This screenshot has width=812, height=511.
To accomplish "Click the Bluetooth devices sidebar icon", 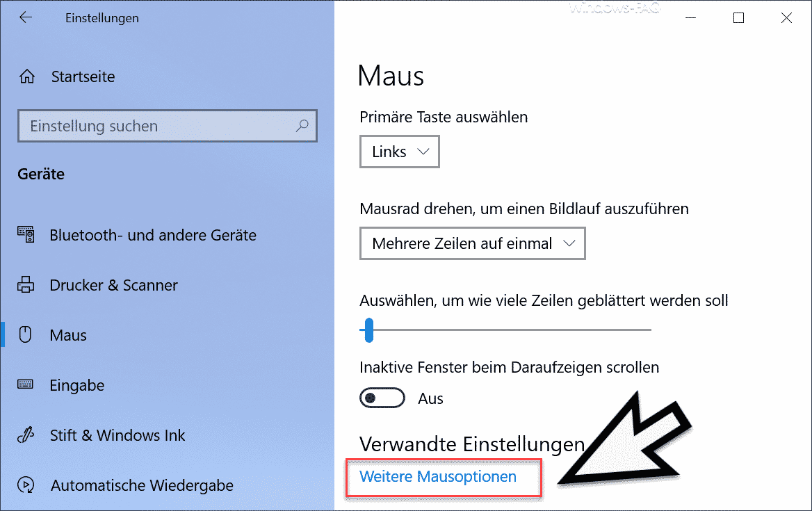I will pos(26,234).
